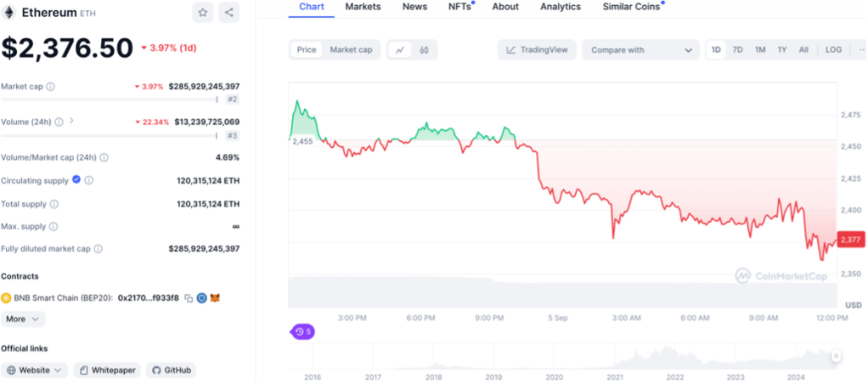Image resolution: width=868 pixels, height=386 pixels.
Task: Open the Whitepaper link
Action: coord(107,370)
